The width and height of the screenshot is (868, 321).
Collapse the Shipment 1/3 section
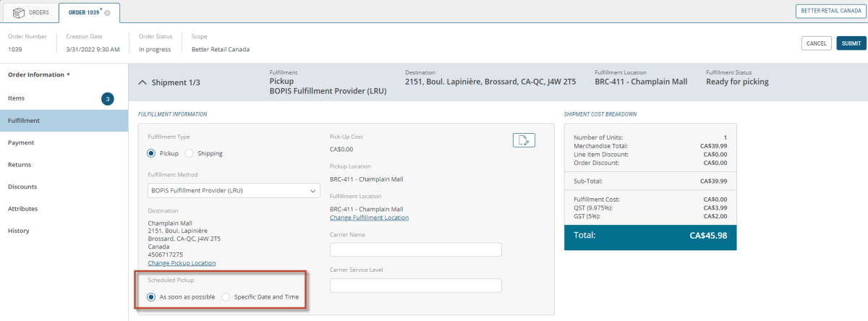tap(142, 82)
